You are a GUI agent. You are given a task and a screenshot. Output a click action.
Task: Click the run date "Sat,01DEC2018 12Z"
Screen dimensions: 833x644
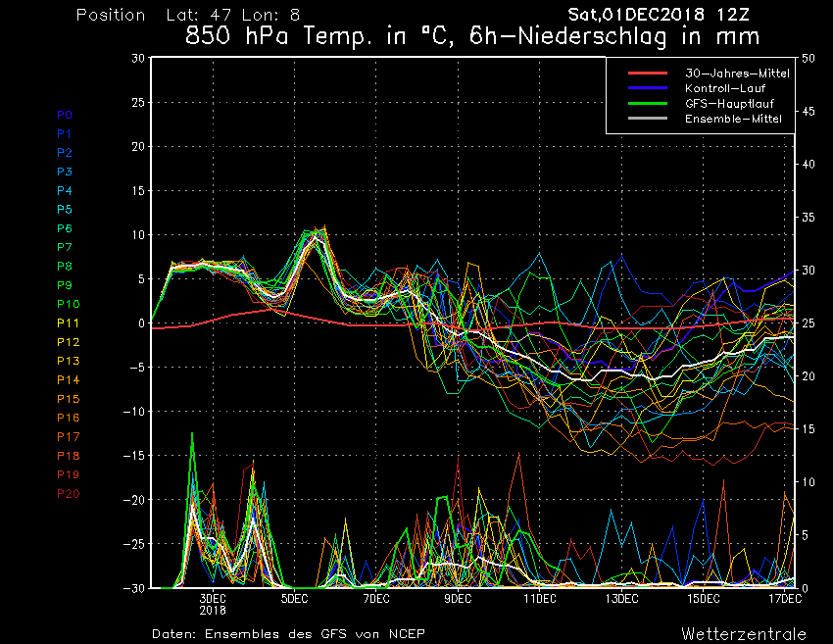(x=659, y=15)
